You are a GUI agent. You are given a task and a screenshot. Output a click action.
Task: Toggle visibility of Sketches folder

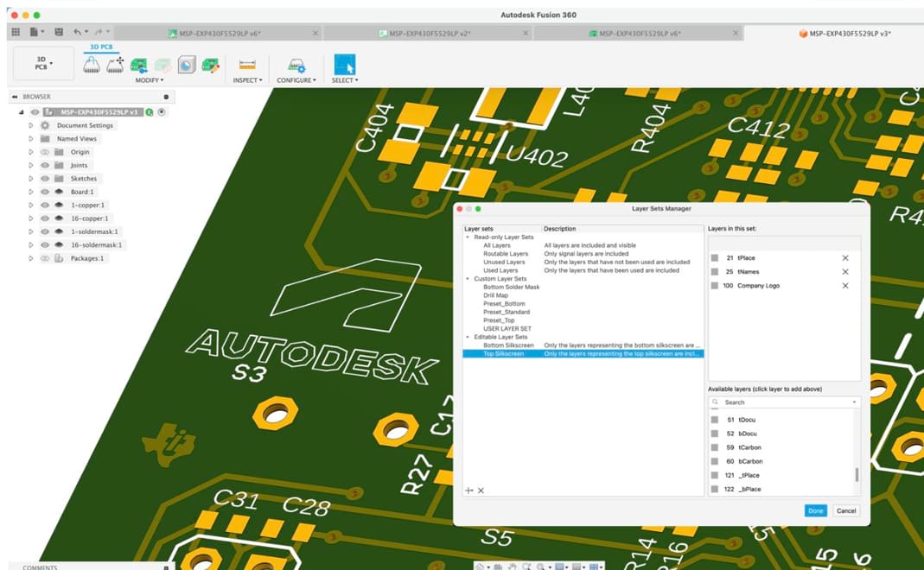[45, 179]
